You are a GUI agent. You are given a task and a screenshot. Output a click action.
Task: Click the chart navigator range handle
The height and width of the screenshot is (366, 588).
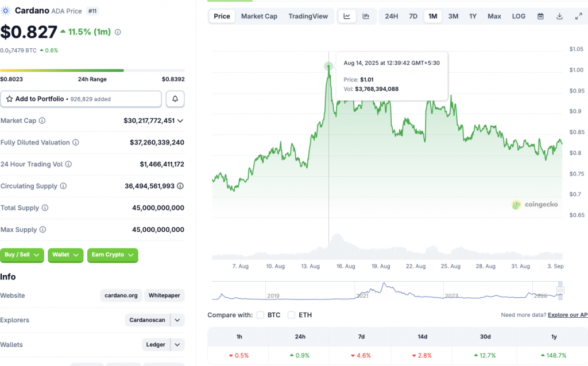tap(560, 290)
